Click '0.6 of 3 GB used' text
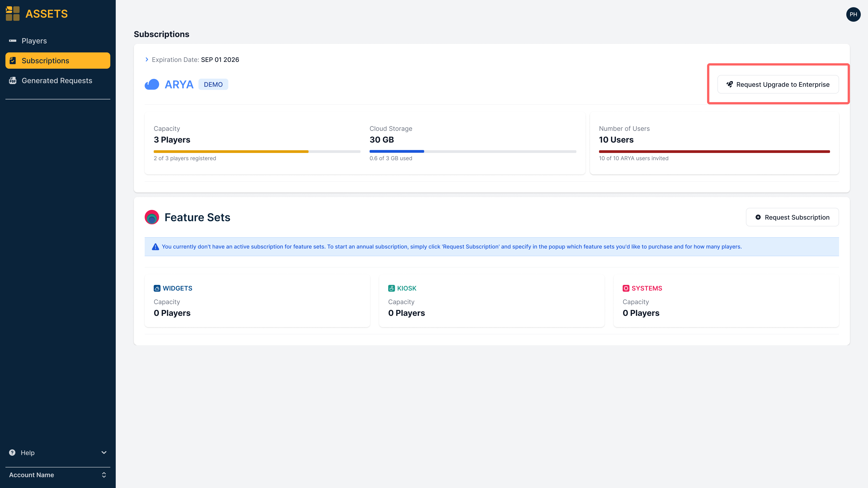 (x=391, y=158)
